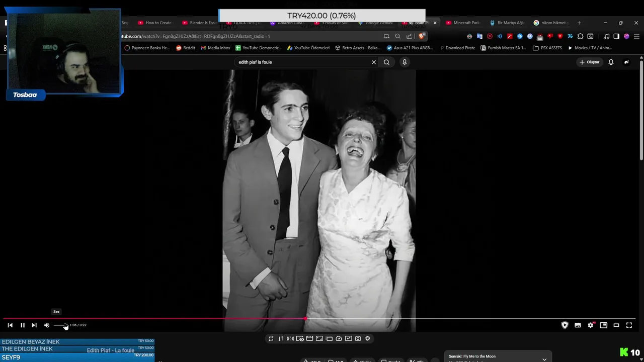The image size is (644, 362).
Task: Switch to the Minecraft Parkour tab
Action: (464, 23)
